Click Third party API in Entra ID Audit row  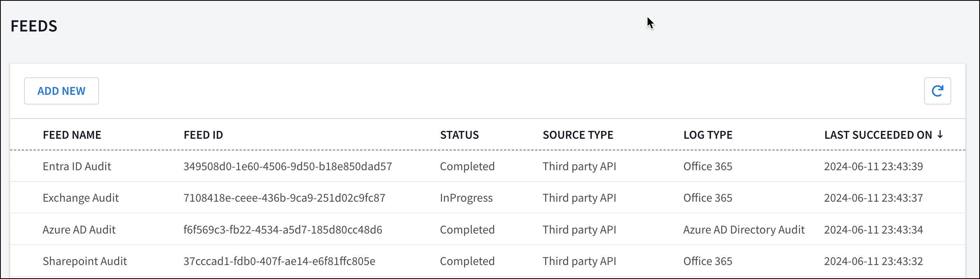(x=579, y=166)
